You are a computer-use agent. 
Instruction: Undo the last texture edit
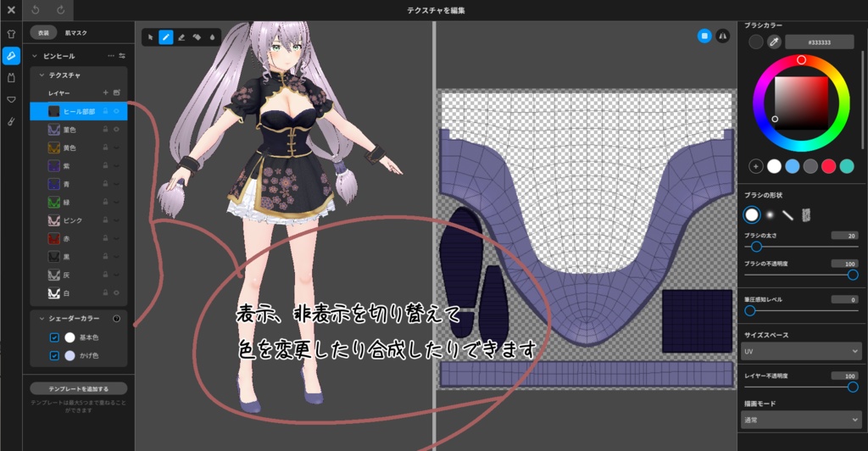(36, 10)
